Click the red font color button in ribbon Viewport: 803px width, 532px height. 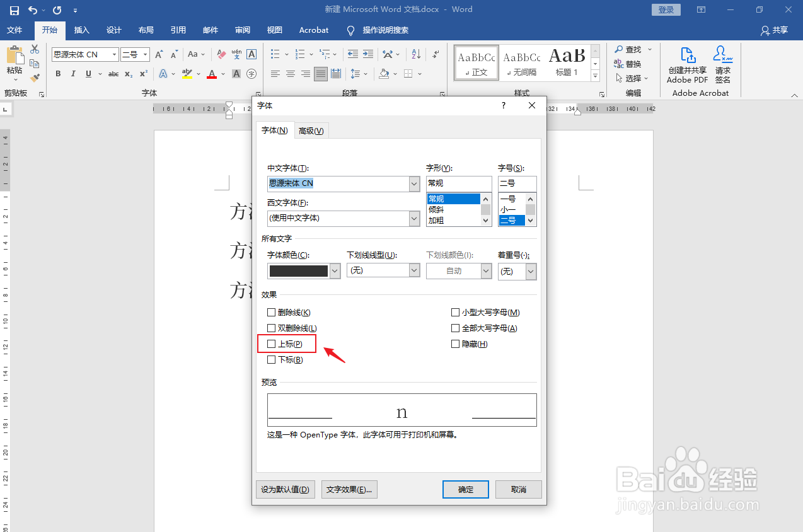[x=212, y=74]
